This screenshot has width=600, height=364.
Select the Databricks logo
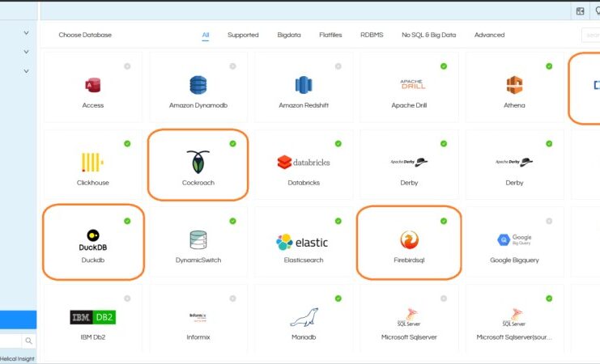click(304, 162)
